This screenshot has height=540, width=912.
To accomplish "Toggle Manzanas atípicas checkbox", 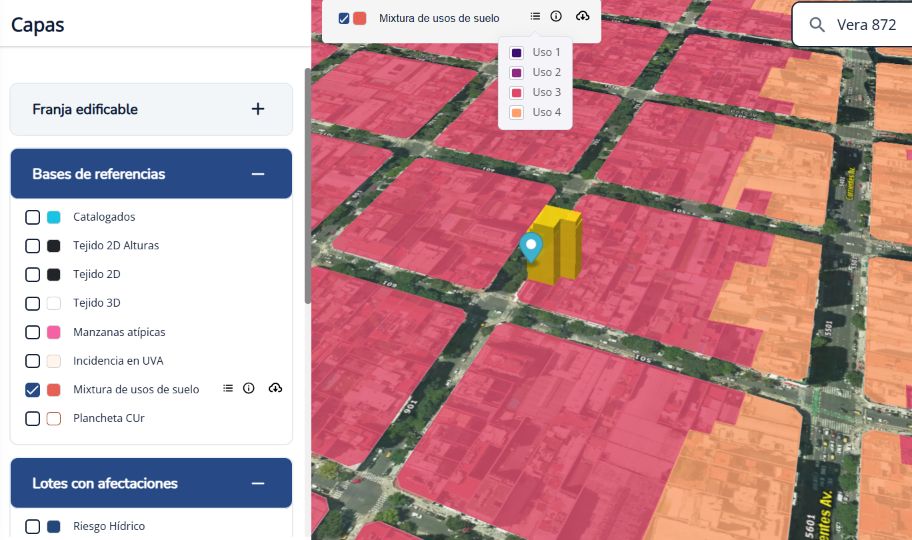I will pos(33,332).
